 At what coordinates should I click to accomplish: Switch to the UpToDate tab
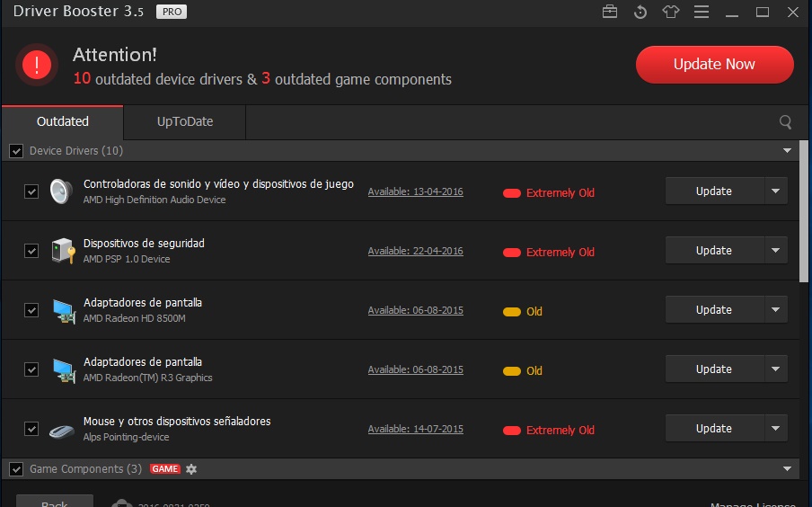click(x=185, y=122)
